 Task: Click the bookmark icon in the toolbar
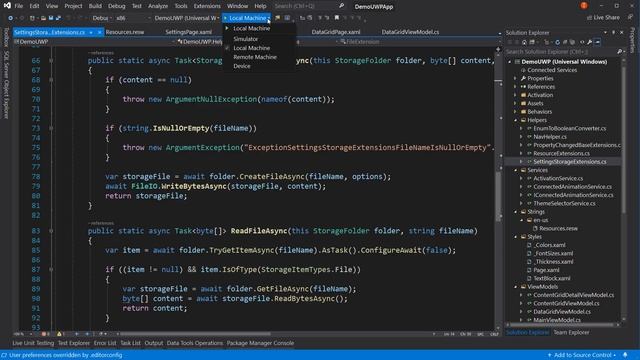click(x=337, y=18)
